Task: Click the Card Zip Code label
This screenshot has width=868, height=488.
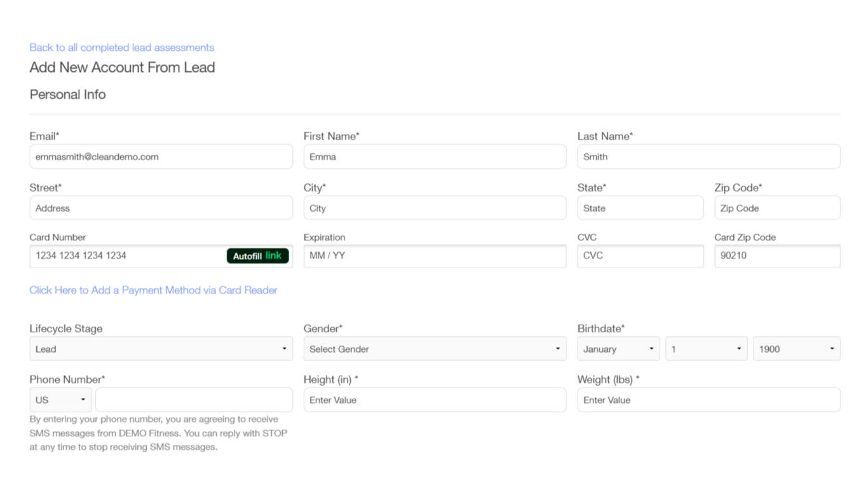Action: 745,237
